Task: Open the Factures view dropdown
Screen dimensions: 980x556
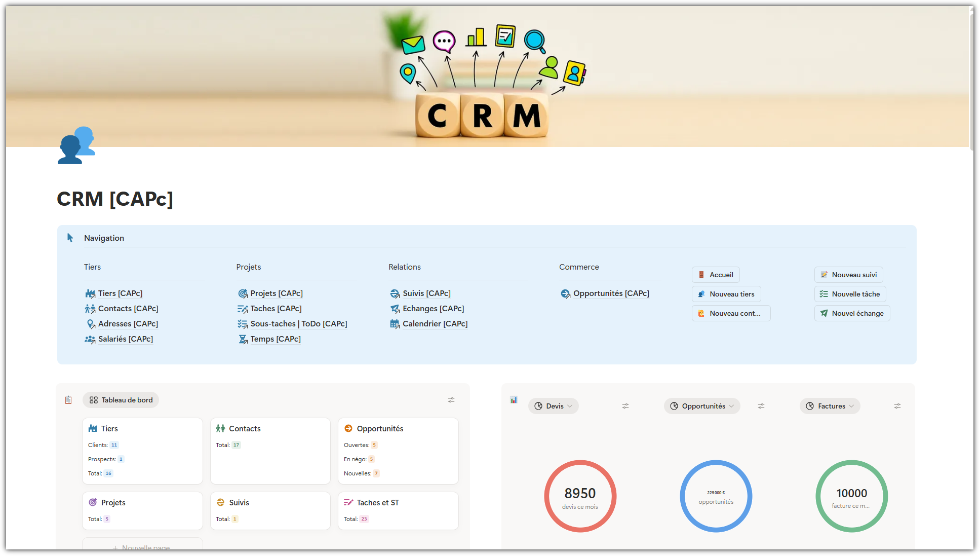Action: 830,405
